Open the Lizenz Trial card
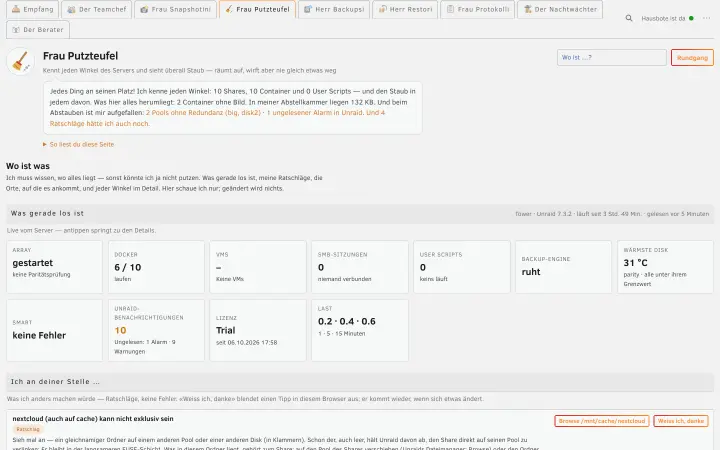This screenshot has height=450, width=720. (x=258, y=330)
